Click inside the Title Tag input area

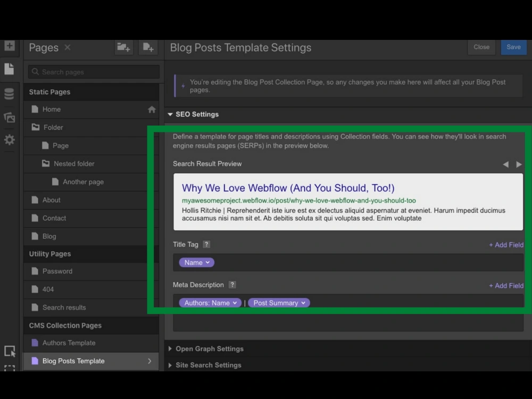click(348, 263)
